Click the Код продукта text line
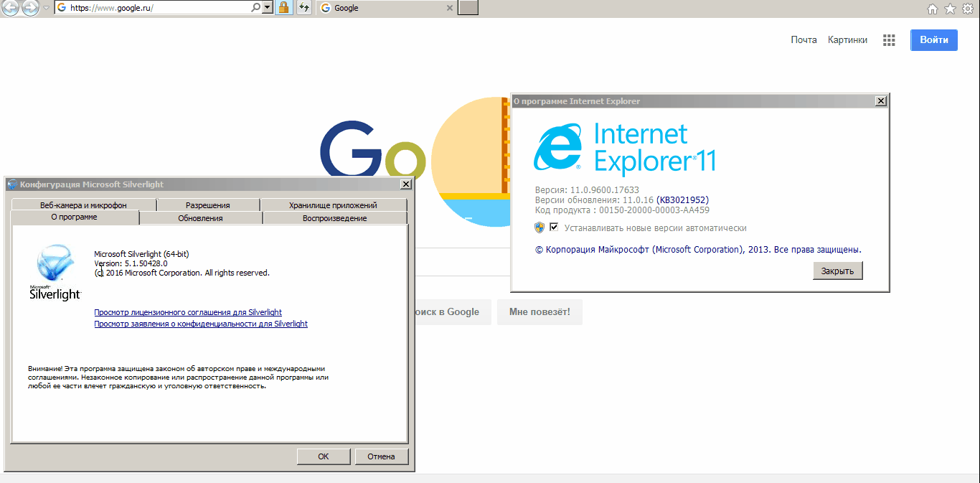 pos(622,210)
